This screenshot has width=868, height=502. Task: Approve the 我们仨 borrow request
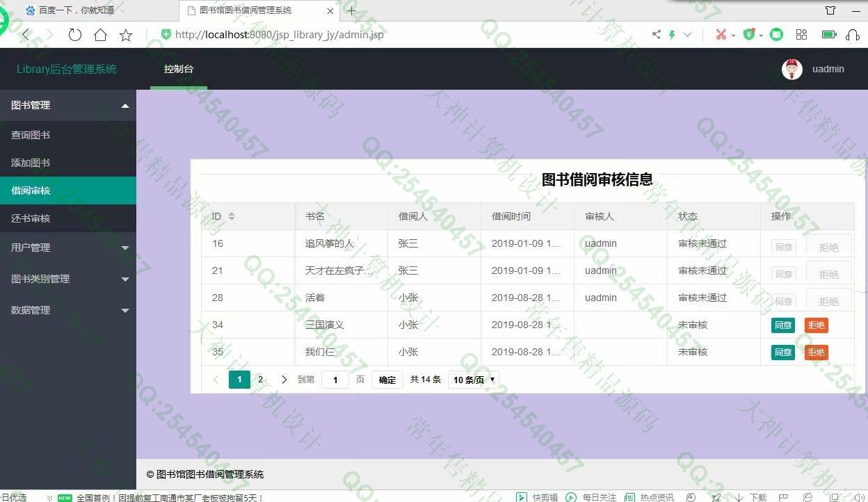coord(783,352)
